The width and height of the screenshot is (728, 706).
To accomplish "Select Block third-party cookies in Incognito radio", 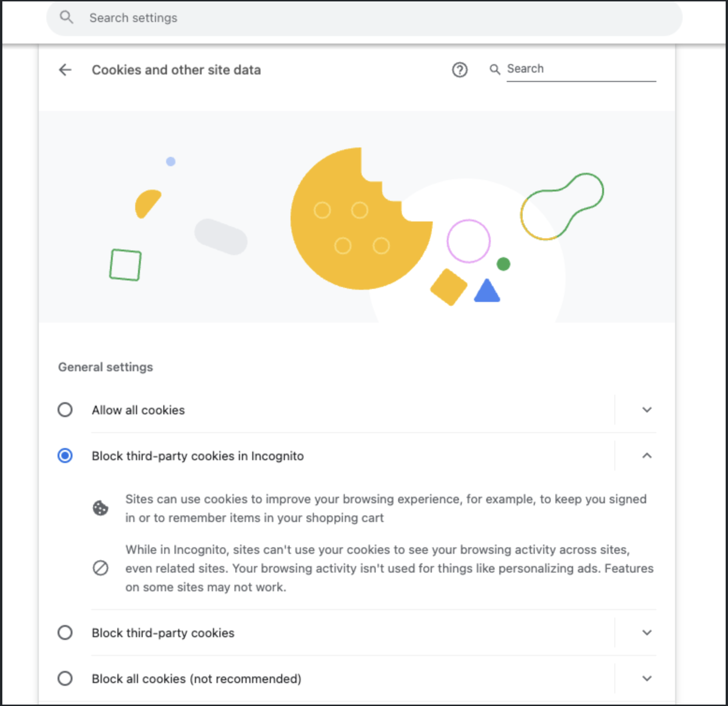I will click(x=65, y=456).
